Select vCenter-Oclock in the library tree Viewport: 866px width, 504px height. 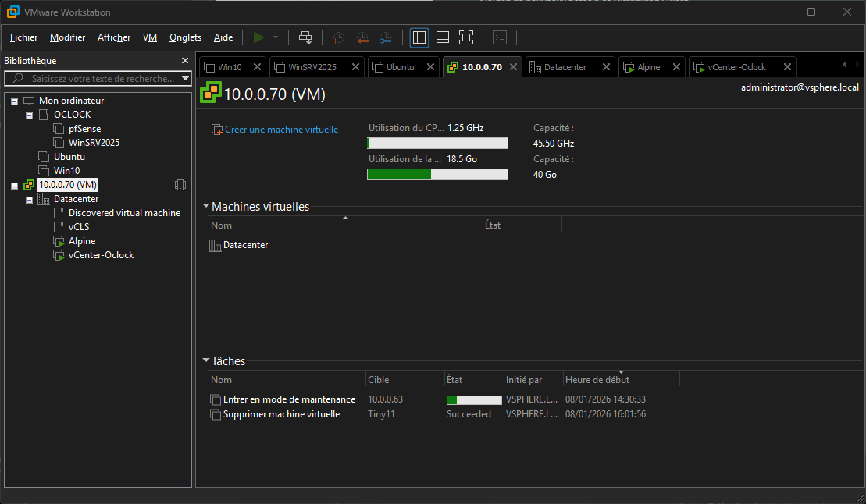pos(101,255)
